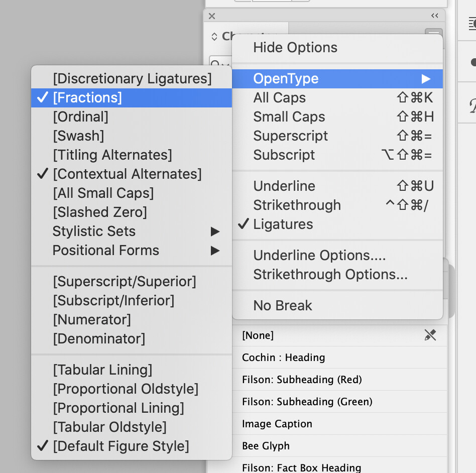Expand the Positional Forms submenu

105,250
